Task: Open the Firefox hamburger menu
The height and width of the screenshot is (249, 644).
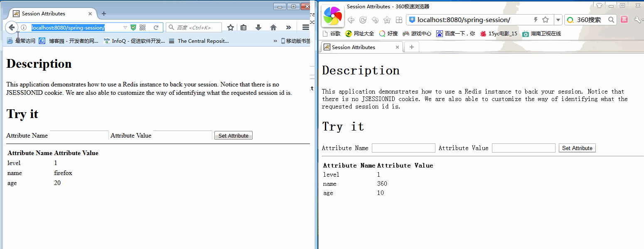Action: pyautogui.click(x=305, y=27)
